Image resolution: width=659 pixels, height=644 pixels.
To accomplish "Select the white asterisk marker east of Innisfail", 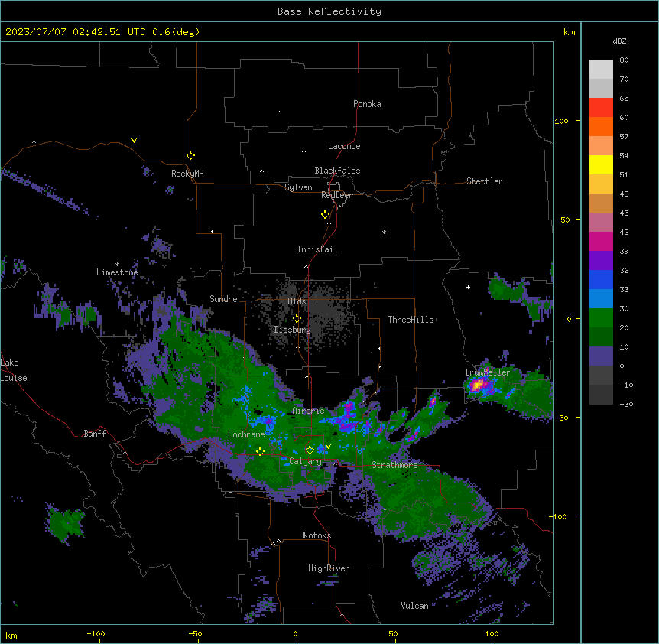I will point(384,232).
